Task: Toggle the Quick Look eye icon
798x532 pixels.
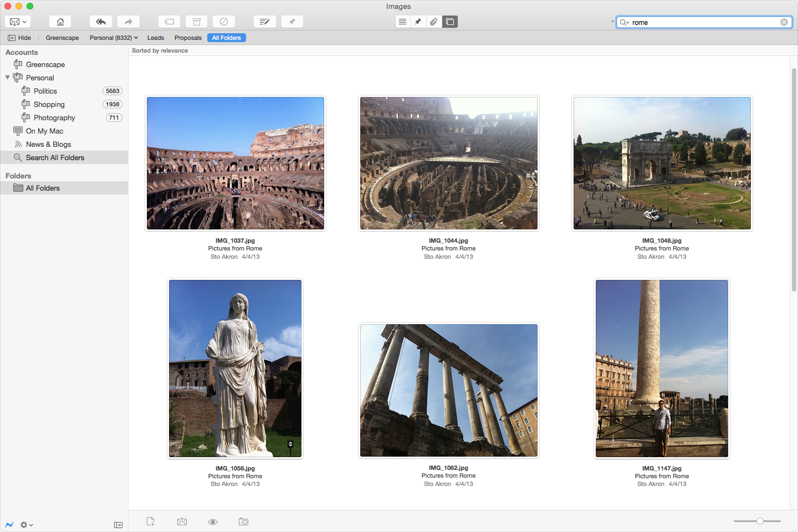Action: 213,522
